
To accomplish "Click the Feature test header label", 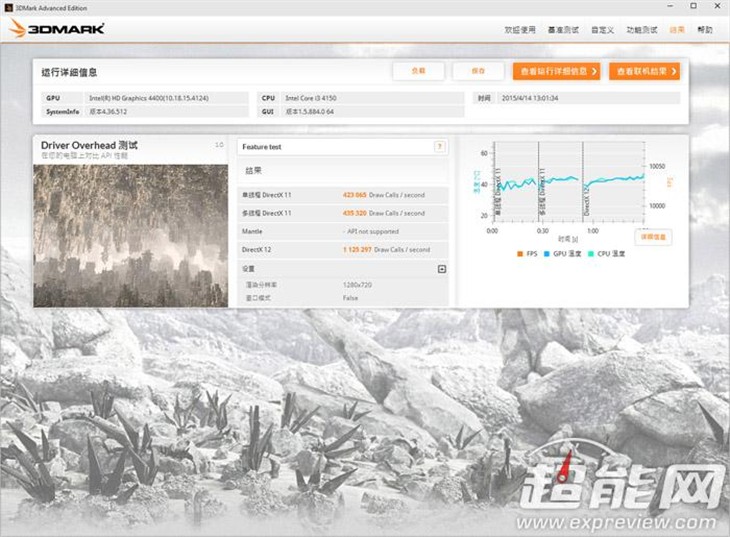I will [262, 147].
